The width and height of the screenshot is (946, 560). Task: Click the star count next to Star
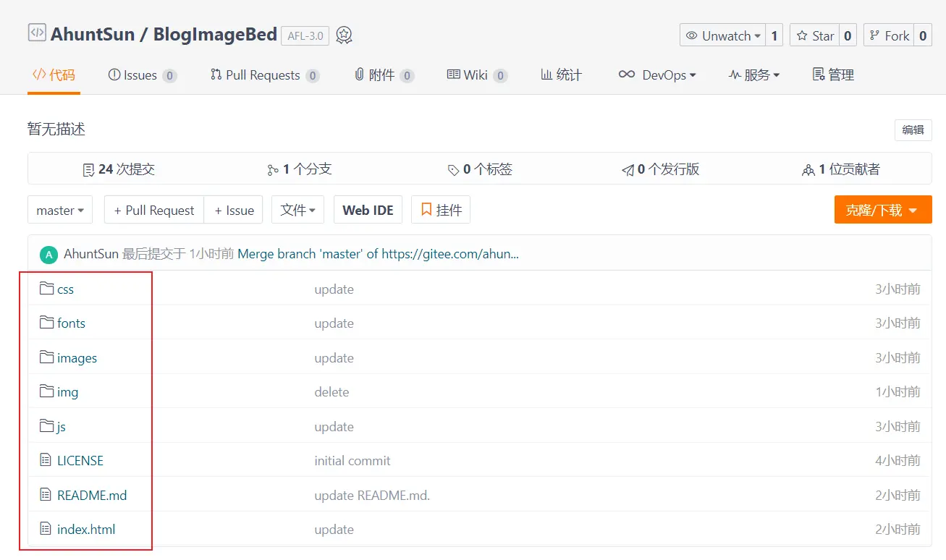(849, 35)
